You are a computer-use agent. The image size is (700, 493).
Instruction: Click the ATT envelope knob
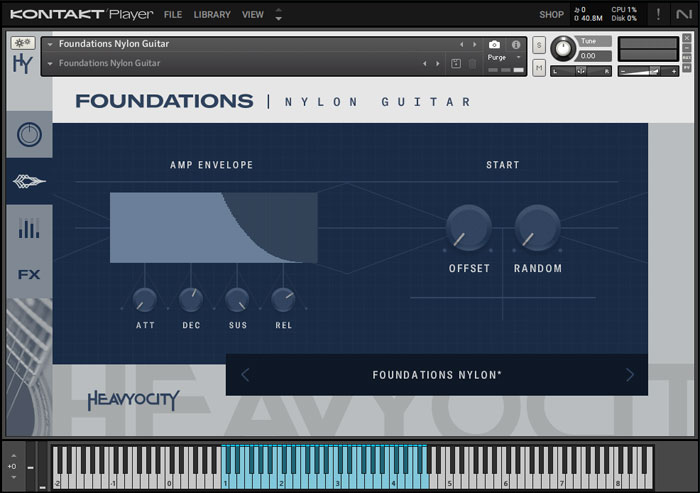(145, 300)
